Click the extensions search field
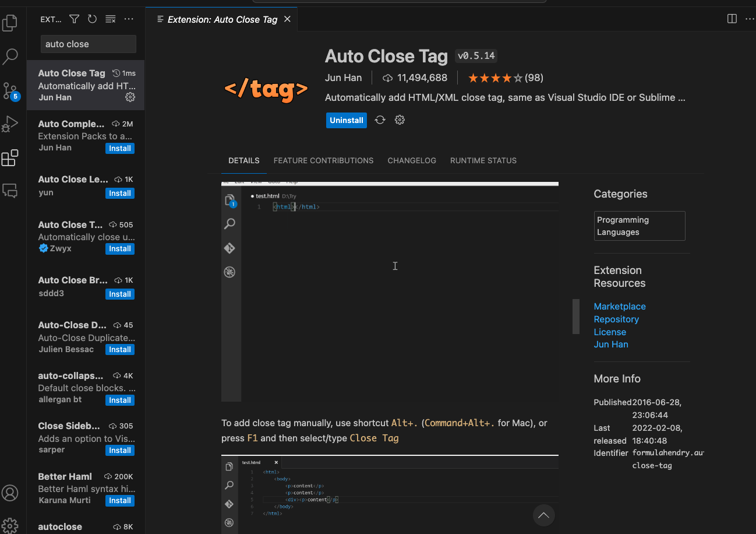Viewport: 756px width, 534px height. [88, 44]
